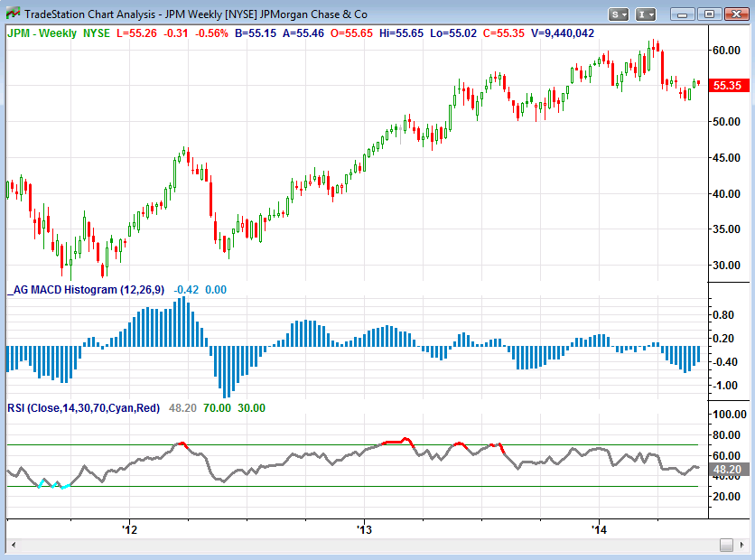Click the '13 year label on time axis
The width and height of the screenshot is (755, 560).
pos(365,530)
